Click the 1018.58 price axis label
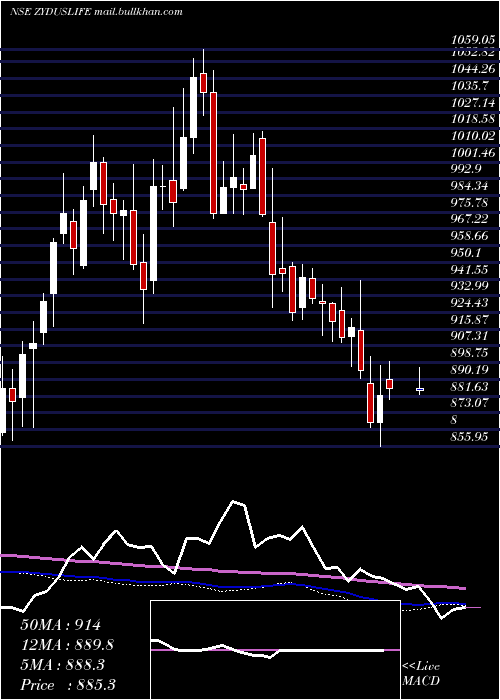The width and height of the screenshot is (500, 700). click(x=473, y=119)
